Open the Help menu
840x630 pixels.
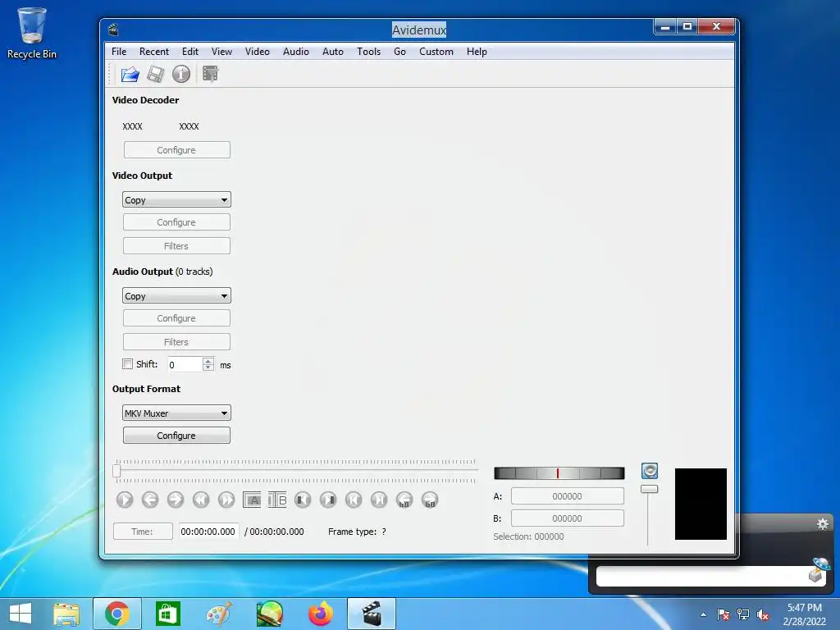[x=477, y=52]
